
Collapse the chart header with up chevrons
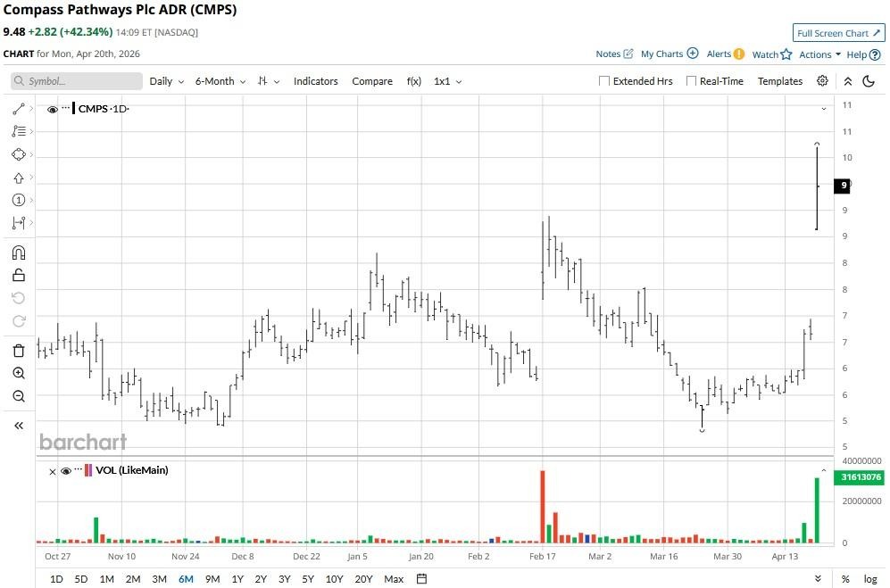[848, 81]
